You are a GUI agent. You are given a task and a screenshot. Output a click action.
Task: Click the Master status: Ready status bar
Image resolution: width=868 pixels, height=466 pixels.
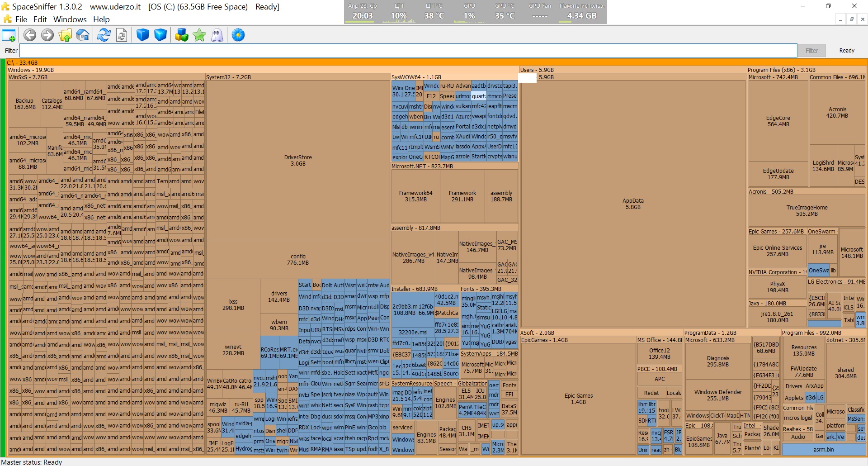coord(32,462)
